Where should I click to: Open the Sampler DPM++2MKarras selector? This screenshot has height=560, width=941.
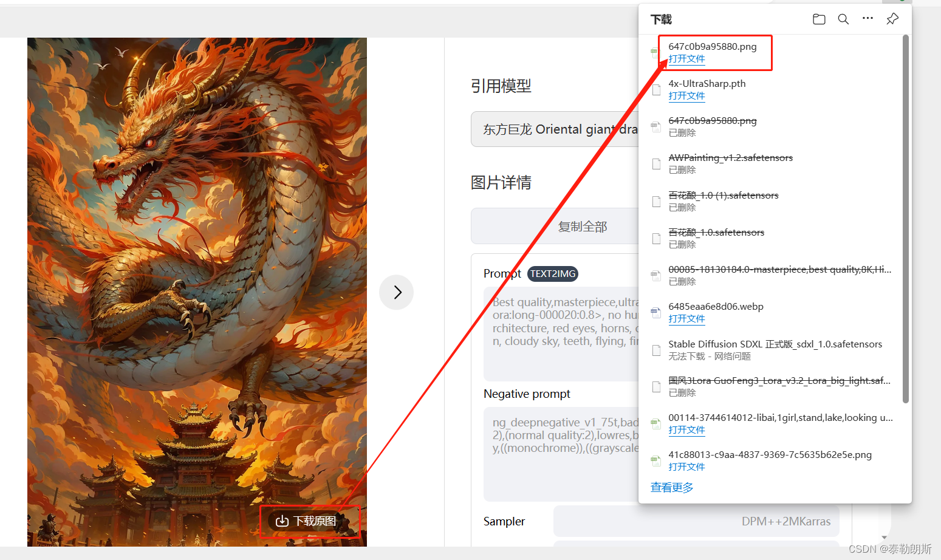(x=696, y=521)
